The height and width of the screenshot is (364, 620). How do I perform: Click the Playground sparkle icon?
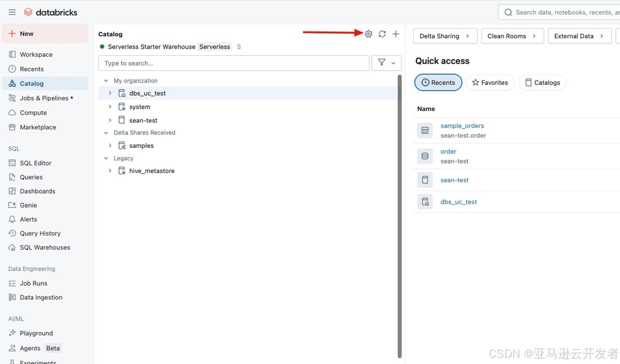point(12,333)
